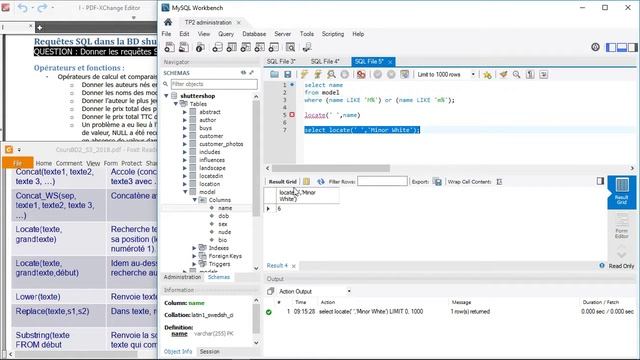Click the export recordset icon
640x360 pixels.
pyautogui.click(x=437, y=182)
